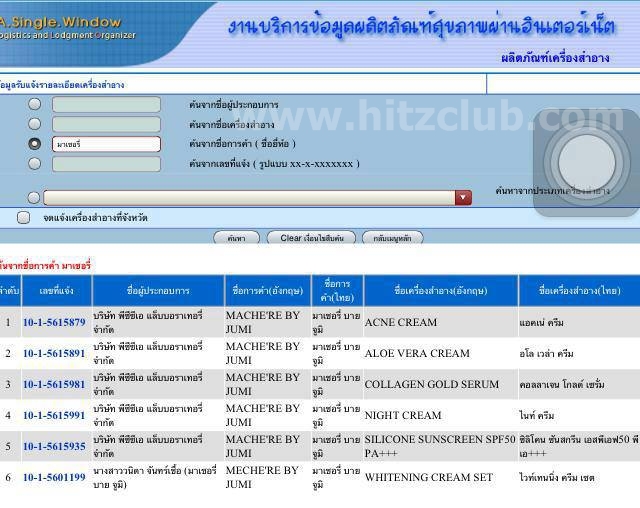Click the ผลิตภัณฑ์เครื่องสำอาง heading text
This screenshot has width=640, height=508.
[x=555, y=58]
